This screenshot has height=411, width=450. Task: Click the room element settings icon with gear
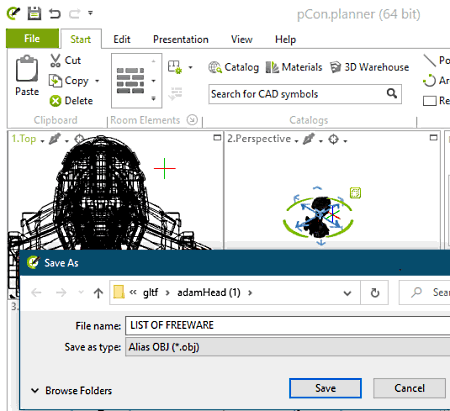point(175,67)
